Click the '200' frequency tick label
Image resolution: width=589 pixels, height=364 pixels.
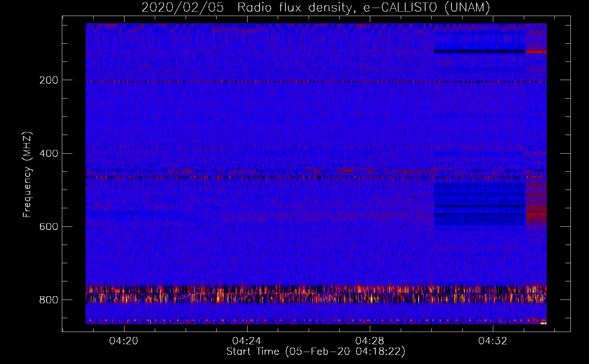(48, 80)
